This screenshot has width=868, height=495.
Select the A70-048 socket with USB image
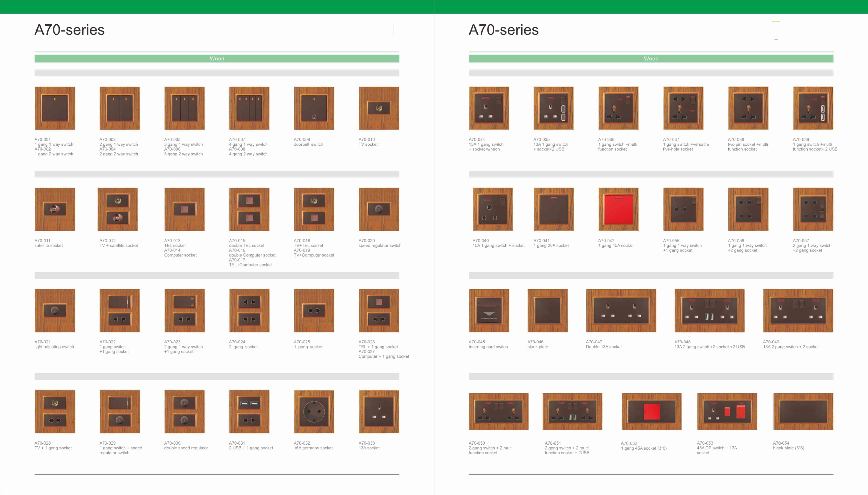(709, 311)
